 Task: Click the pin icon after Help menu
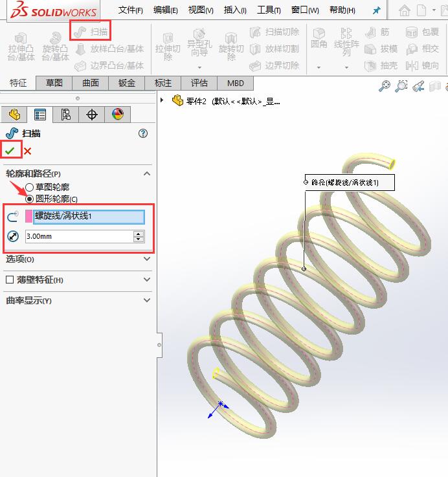[377, 10]
